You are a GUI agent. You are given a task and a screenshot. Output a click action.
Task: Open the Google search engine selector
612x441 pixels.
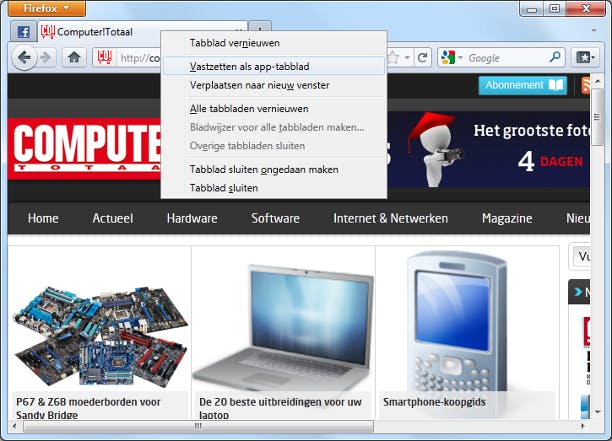(452, 58)
